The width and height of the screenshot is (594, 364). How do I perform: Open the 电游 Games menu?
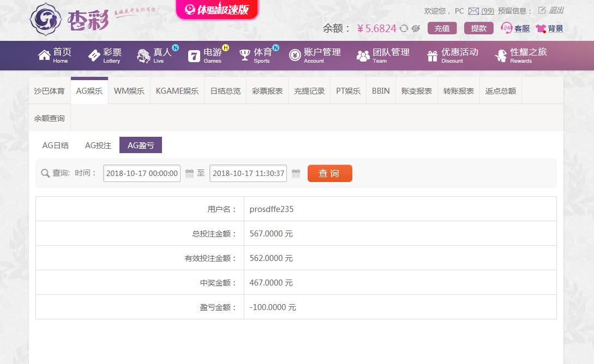(x=205, y=55)
